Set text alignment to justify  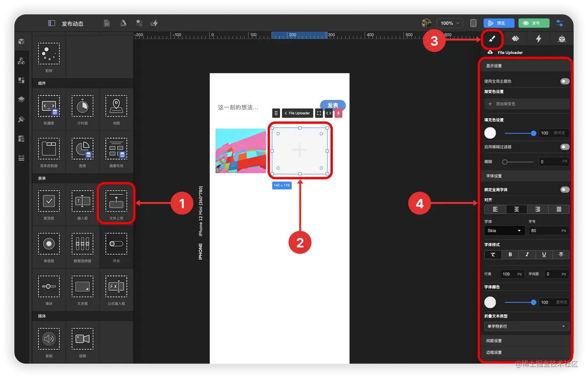[x=559, y=209]
